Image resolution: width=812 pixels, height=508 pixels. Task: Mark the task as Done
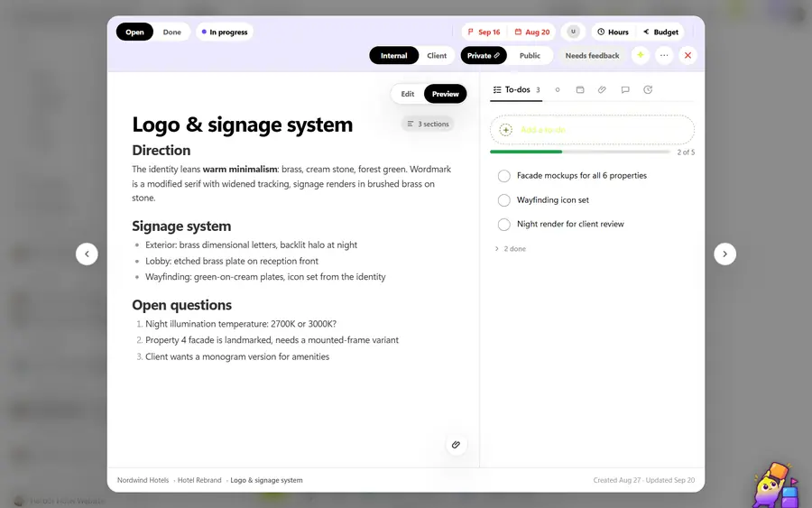coord(172,32)
